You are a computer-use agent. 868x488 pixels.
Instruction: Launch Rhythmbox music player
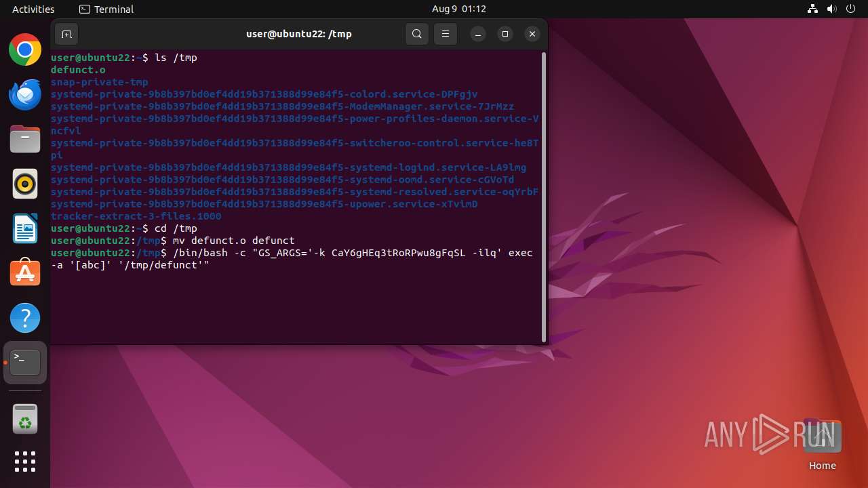(25, 184)
